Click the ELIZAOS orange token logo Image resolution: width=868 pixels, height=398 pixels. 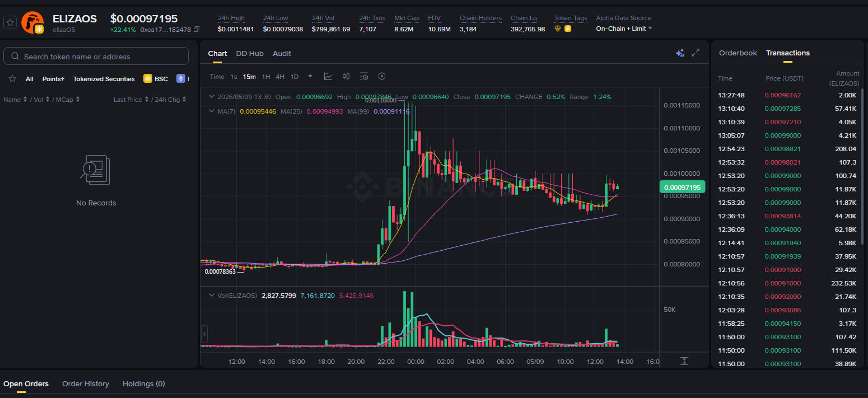(x=32, y=22)
